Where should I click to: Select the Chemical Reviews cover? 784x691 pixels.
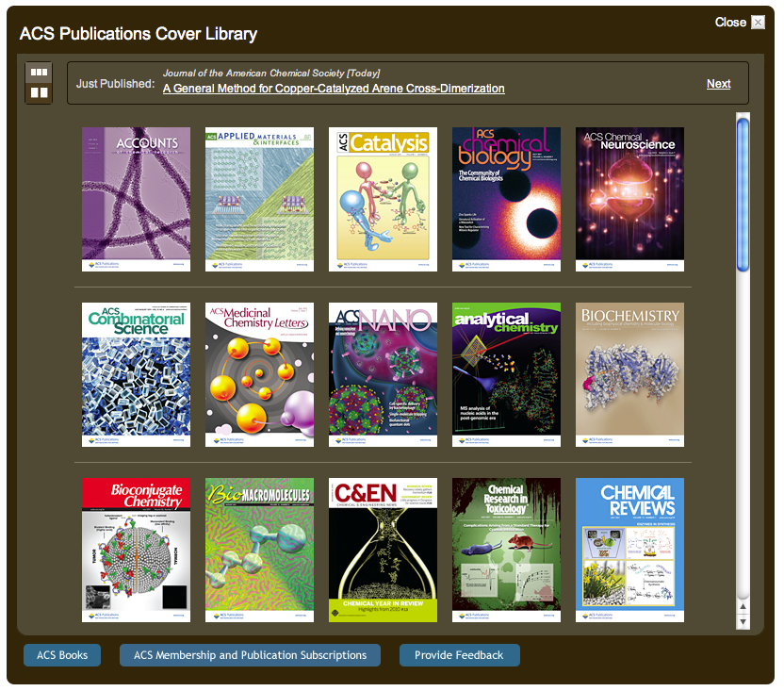(x=629, y=550)
